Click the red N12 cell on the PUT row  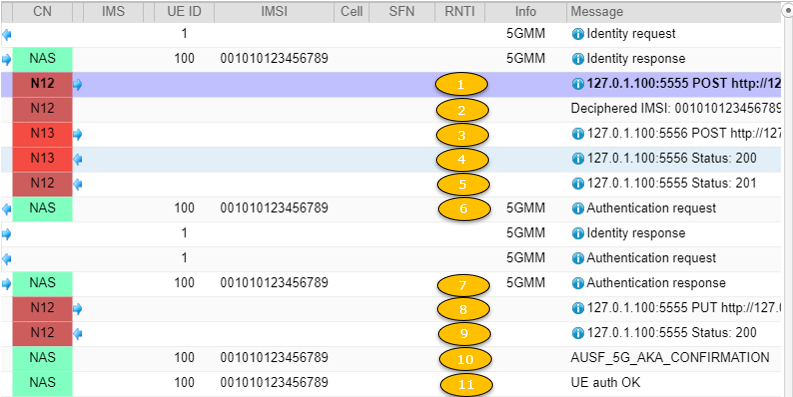pos(42,308)
